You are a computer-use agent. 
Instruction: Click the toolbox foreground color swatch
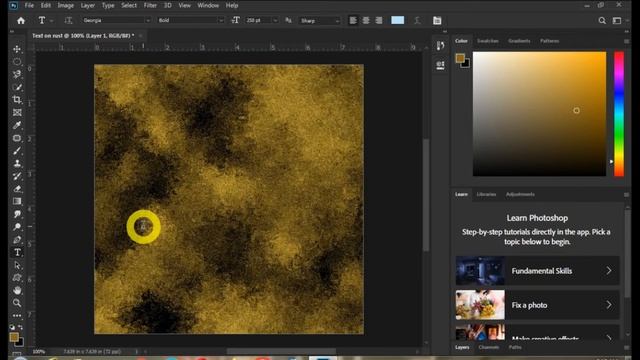[14, 337]
